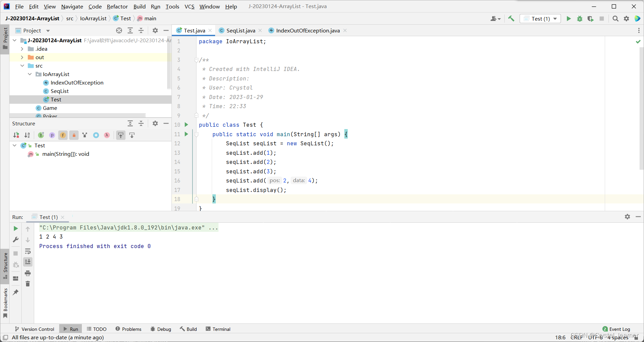Viewport: 644px width, 342px height.
Task: Toggle autoscroll to source in Structure
Action: pyautogui.click(x=121, y=135)
